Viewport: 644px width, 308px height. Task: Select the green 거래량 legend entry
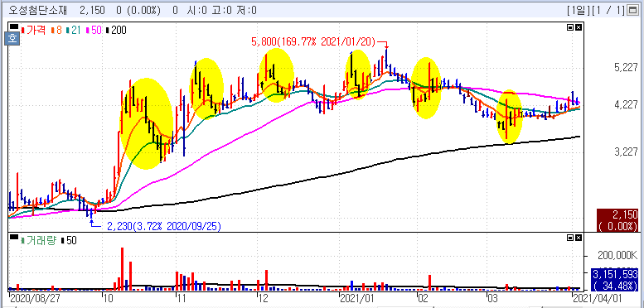coord(40,241)
